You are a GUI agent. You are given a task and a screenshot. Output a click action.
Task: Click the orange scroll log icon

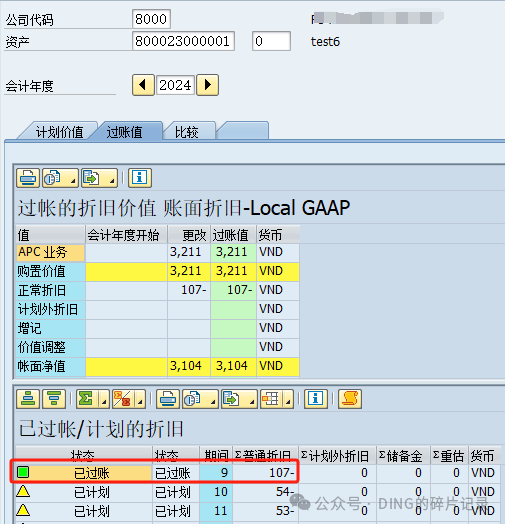coord(350,399)
